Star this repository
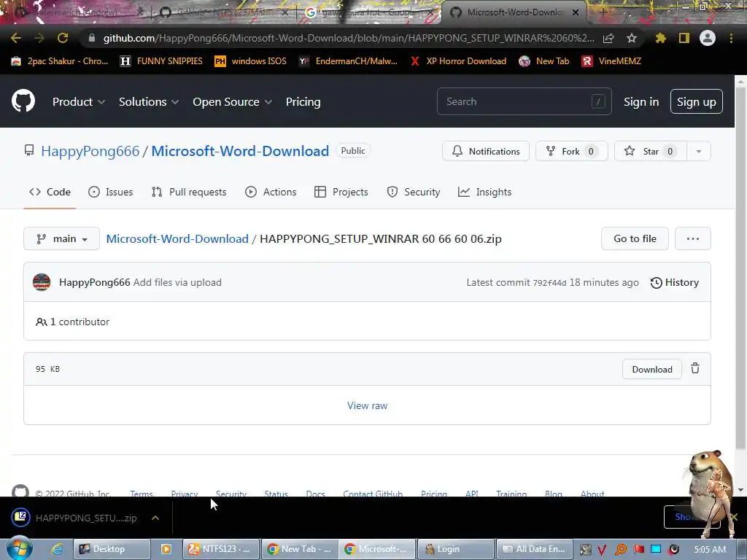Viewport: 747px width, 560px height. [x=650, y=151]
